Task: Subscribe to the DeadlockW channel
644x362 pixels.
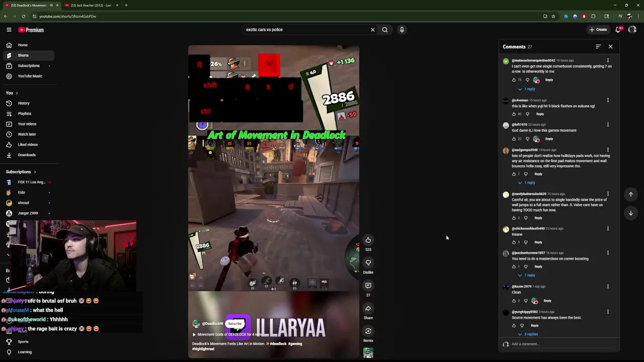Action: 235,323
